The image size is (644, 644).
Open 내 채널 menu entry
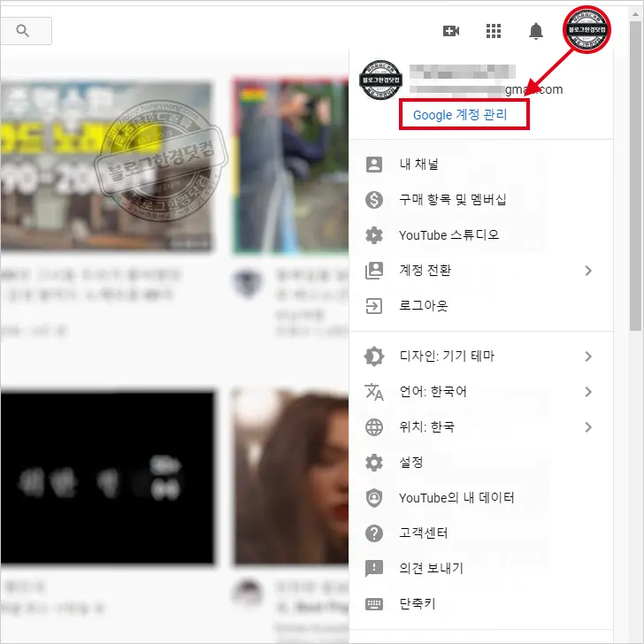(480, 165)
